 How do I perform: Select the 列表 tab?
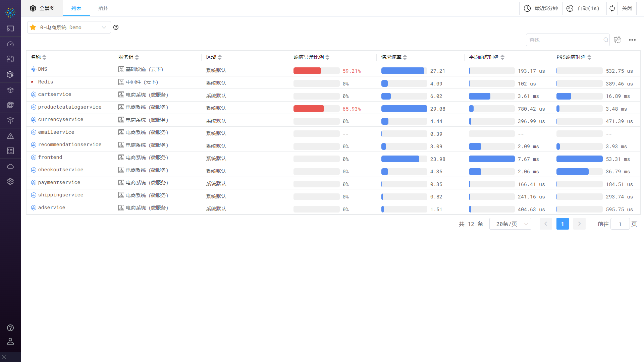(76, 8)
